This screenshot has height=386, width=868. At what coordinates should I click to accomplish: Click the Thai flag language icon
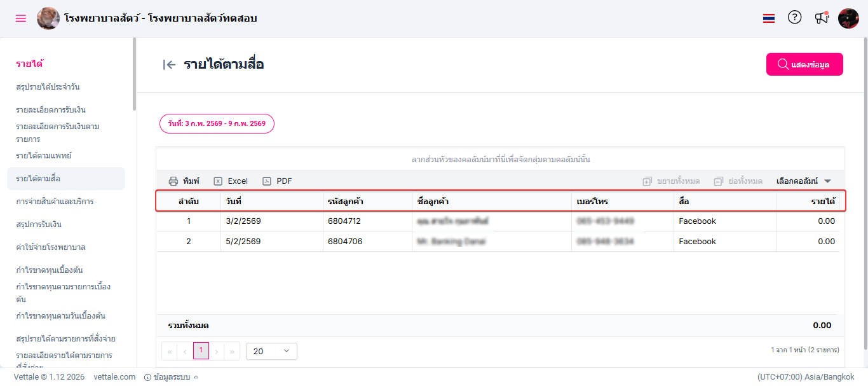[x=769, y=18]
